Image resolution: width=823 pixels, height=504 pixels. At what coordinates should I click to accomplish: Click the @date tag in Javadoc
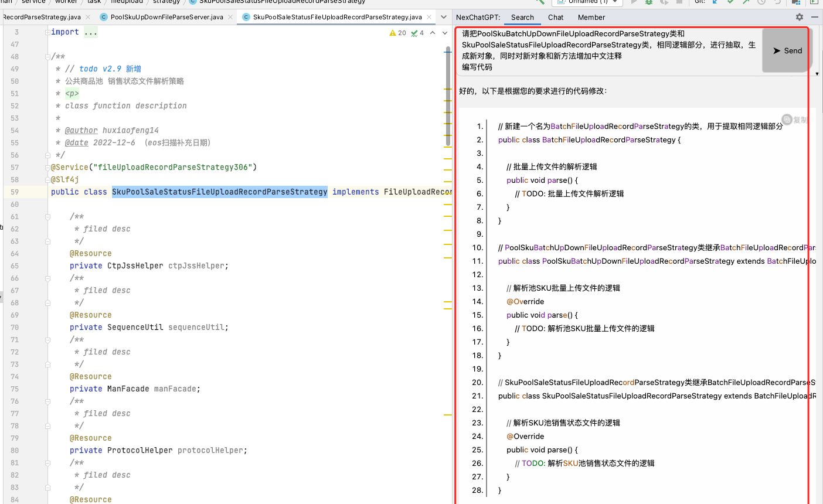click(x=77, y=143)
